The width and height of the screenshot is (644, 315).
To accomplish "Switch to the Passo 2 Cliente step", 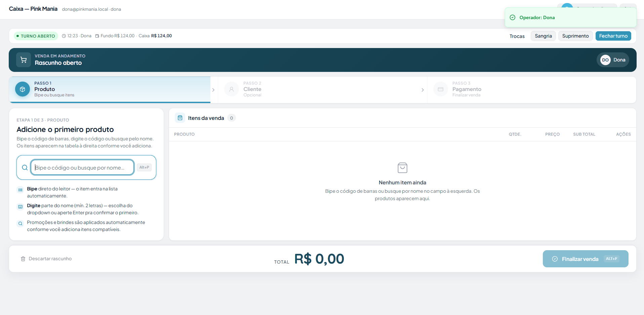I will 323,90.
